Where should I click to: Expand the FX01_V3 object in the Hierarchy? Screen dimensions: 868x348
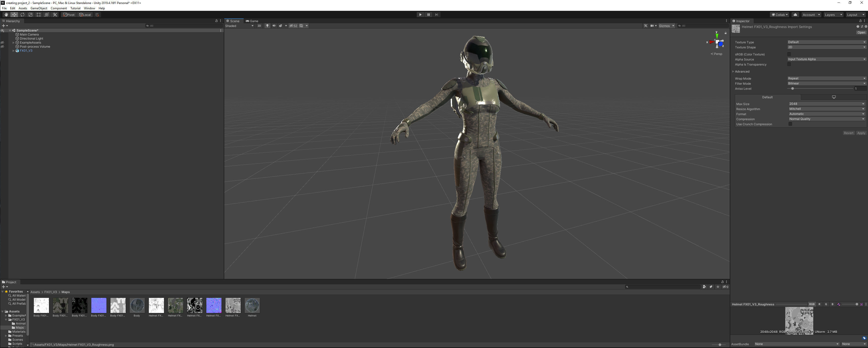[x=13, y=51]
